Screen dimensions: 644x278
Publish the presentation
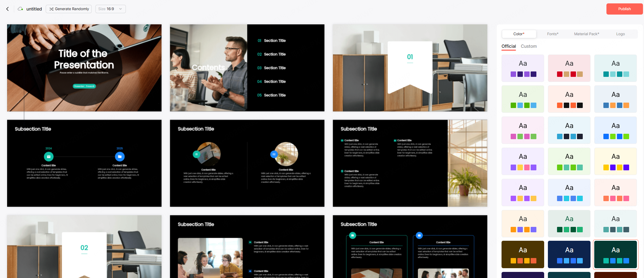tap(624, 9)
